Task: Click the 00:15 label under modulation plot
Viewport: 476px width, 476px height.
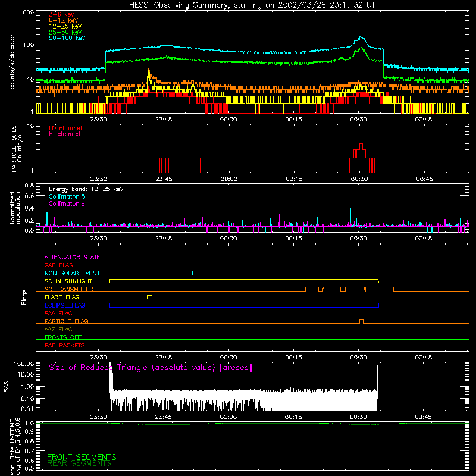Action: [293, 239]
